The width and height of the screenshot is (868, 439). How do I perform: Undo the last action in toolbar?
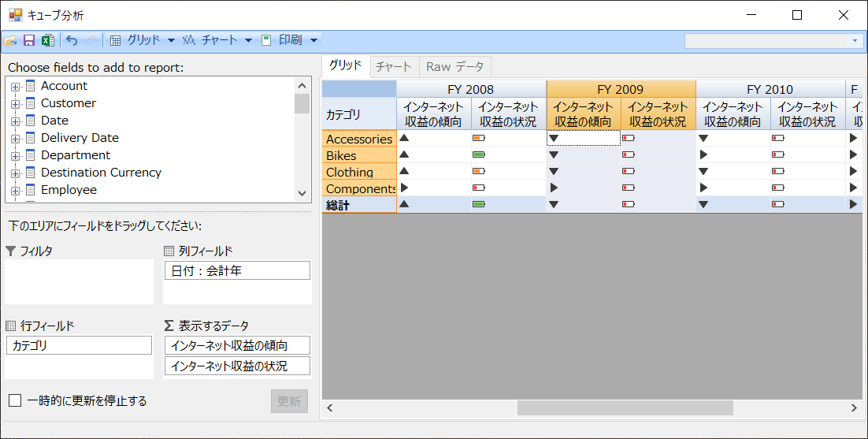pyautogui.click(x=72, y=40)
